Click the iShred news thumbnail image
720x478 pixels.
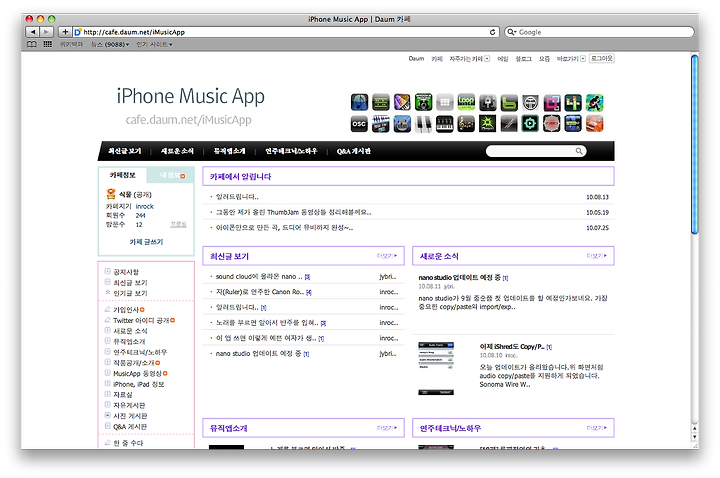(x=436, y=368)
